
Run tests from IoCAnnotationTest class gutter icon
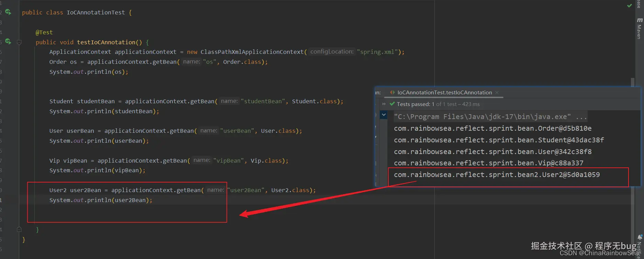pyautogui.click(x=8, y=12)
